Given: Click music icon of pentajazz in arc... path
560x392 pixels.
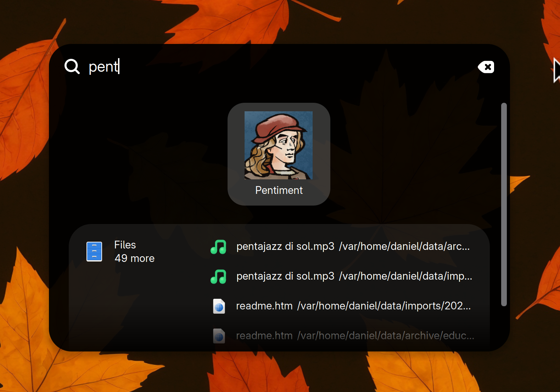Looking at the screenshot, I should click(218, 247).
